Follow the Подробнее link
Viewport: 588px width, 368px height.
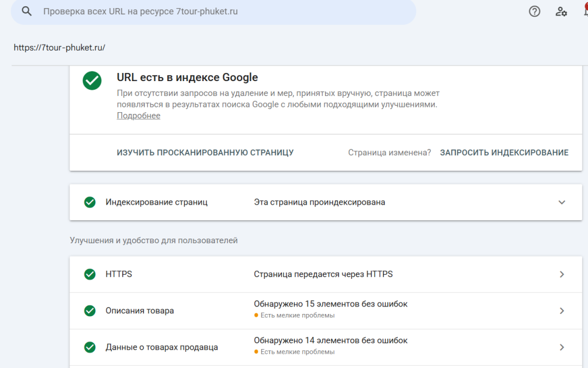138,116
